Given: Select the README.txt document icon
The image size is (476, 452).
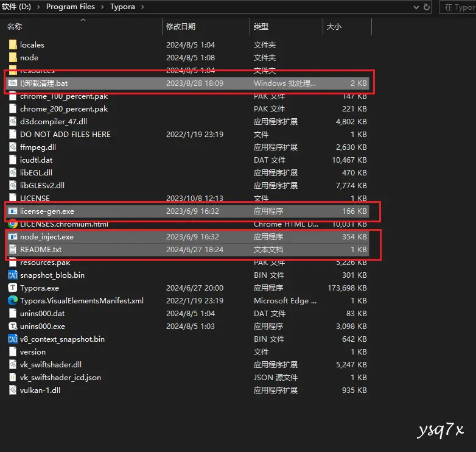Looking at the screenshot, I should tap(13, 249).
